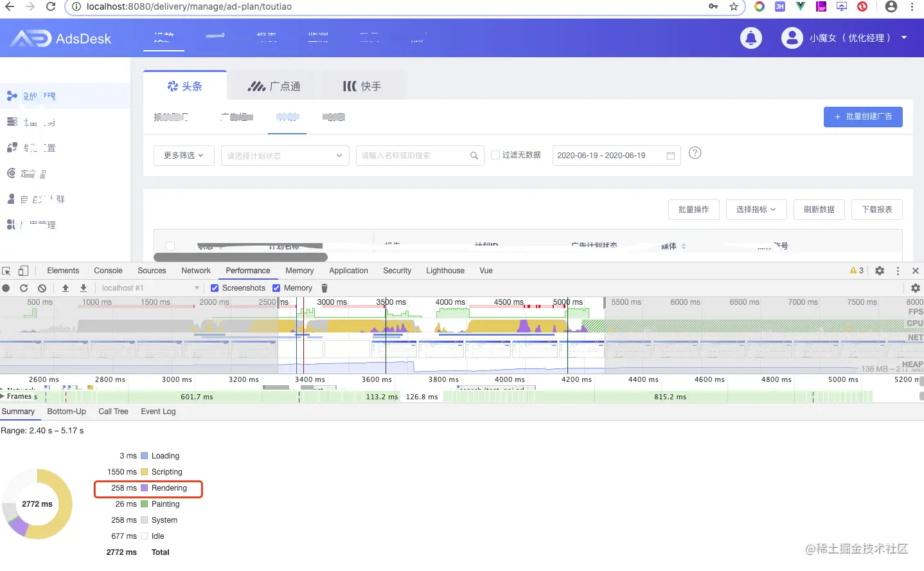Open the DevTools more options menu
The height and width of the screenshot is (571, 924).
pos(898,271)
